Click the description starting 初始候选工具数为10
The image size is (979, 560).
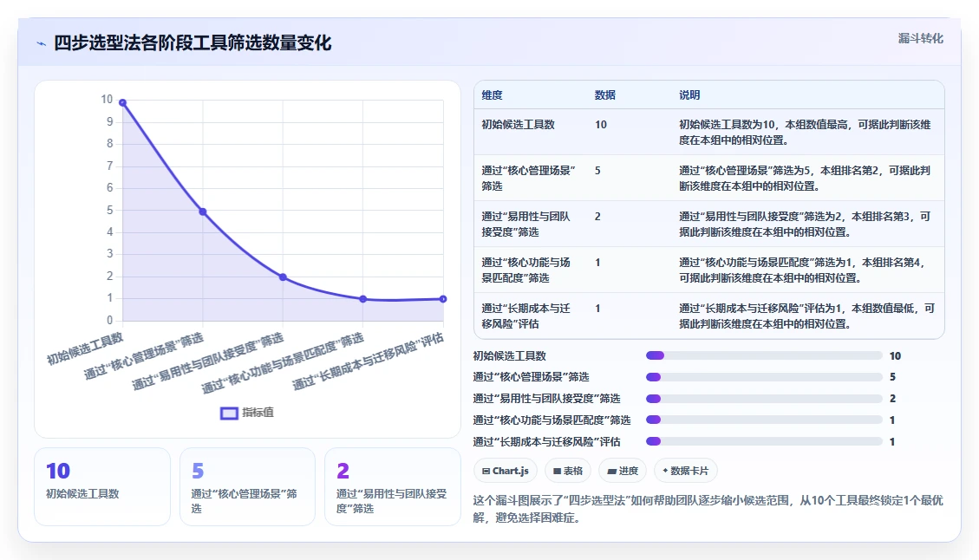pyautogui.click(x=805, y=133)
